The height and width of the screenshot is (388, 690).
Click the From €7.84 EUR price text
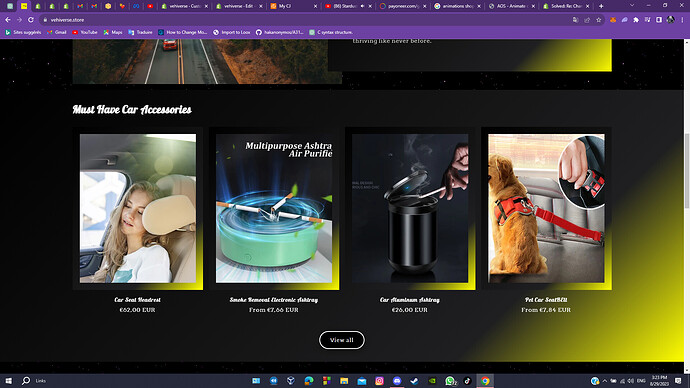coord(546,310)
